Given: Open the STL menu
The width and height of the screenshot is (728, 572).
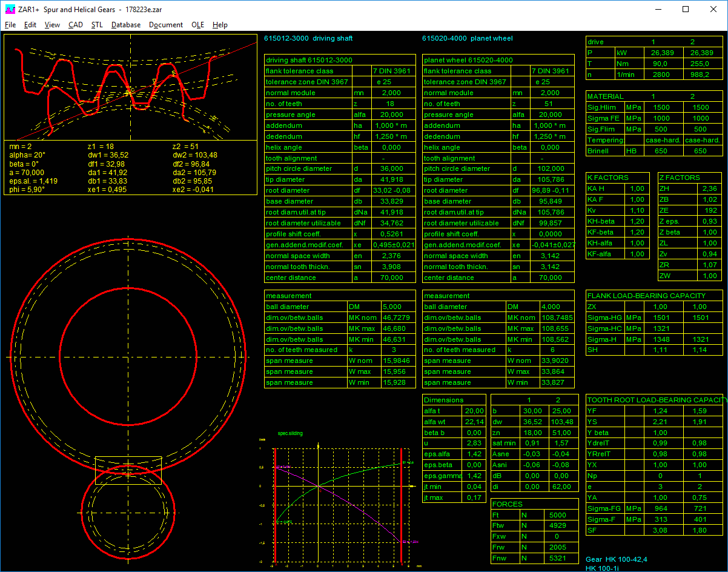Looking at the screenshot, I should [x=97, y=25].
